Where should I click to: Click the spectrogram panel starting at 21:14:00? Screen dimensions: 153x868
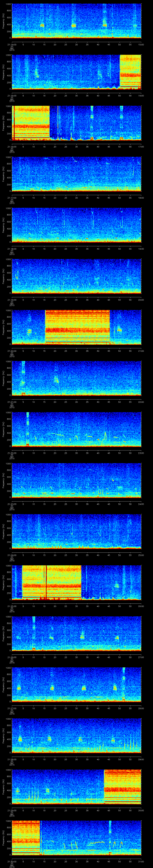pyautogui.click(x=77, y=21)
